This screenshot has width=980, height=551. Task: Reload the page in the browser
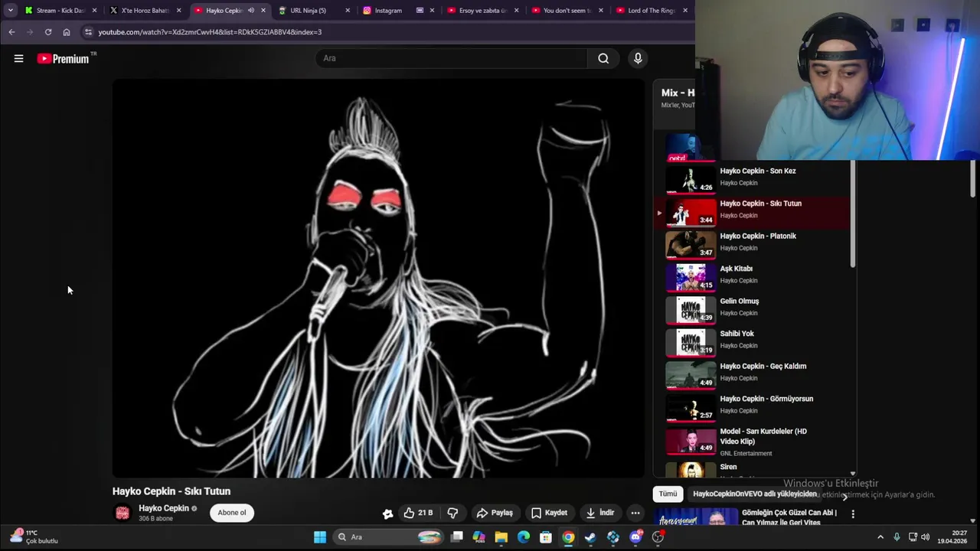coord(48,32)
